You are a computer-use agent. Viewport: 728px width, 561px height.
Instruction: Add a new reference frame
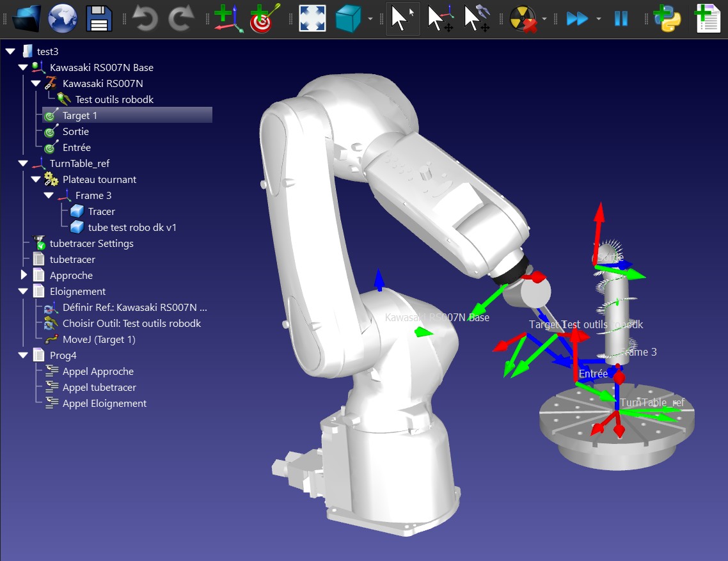click(229, 19)
